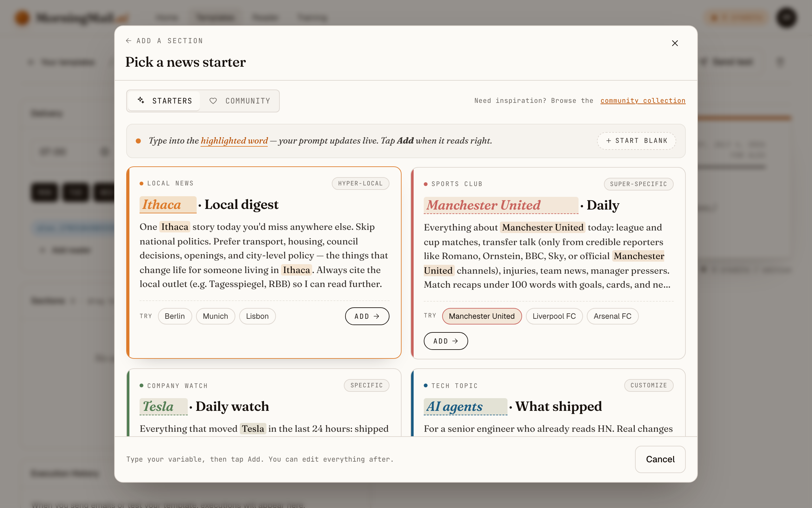Open the Community tab

pyautogui.click(x=239, y=101)
